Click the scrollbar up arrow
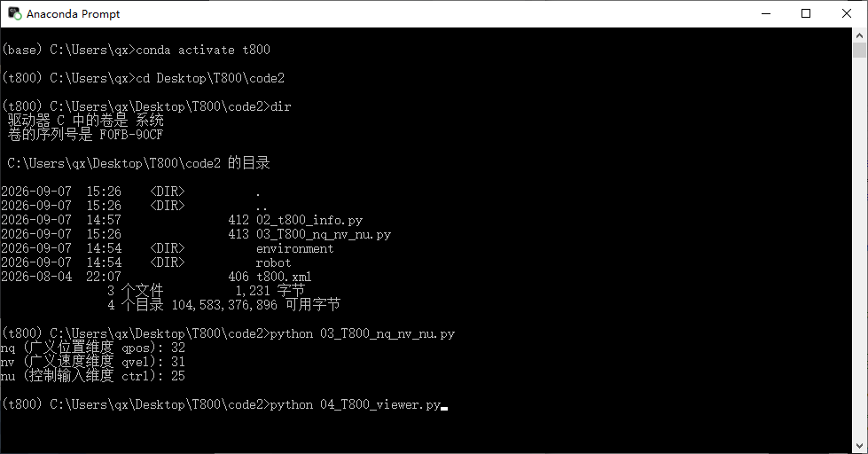Viewport: 868px width, 454px height. [x=859, y=35]
